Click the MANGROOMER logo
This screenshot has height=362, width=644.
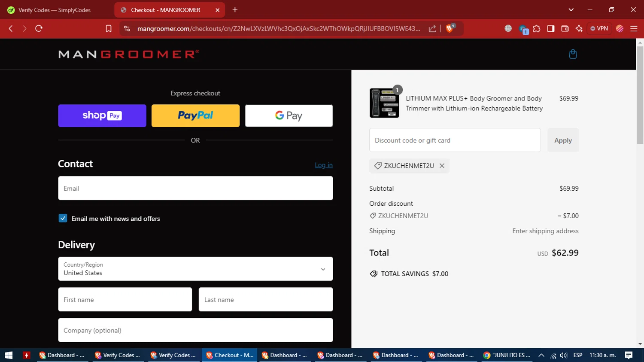129,54
